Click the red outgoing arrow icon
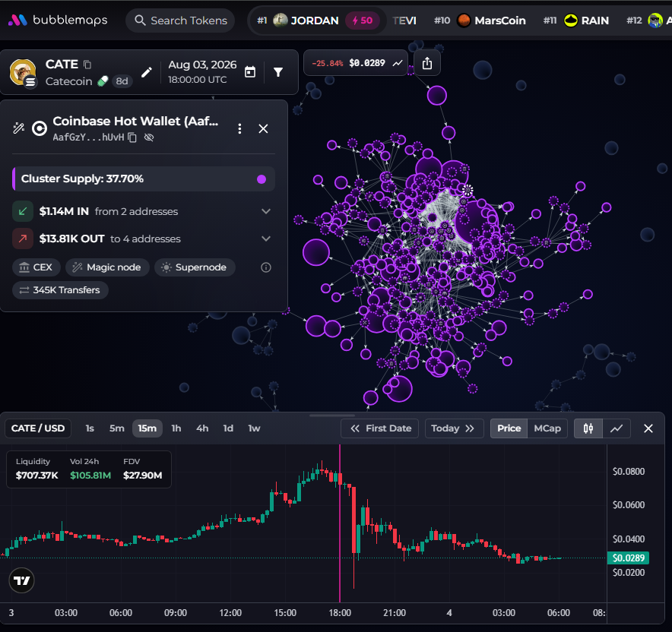The width and height of the screenshot is (672, 632). tap(23, 239)
